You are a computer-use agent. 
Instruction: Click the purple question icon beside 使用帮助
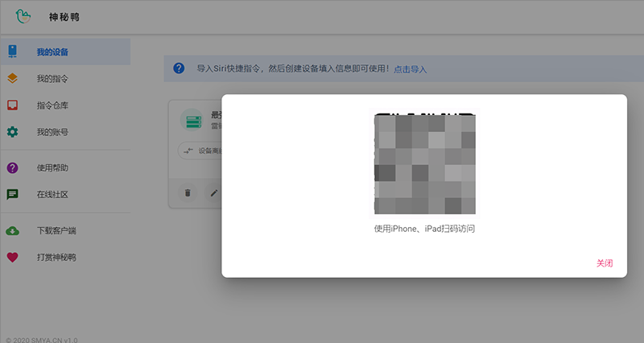click(12, 167)
